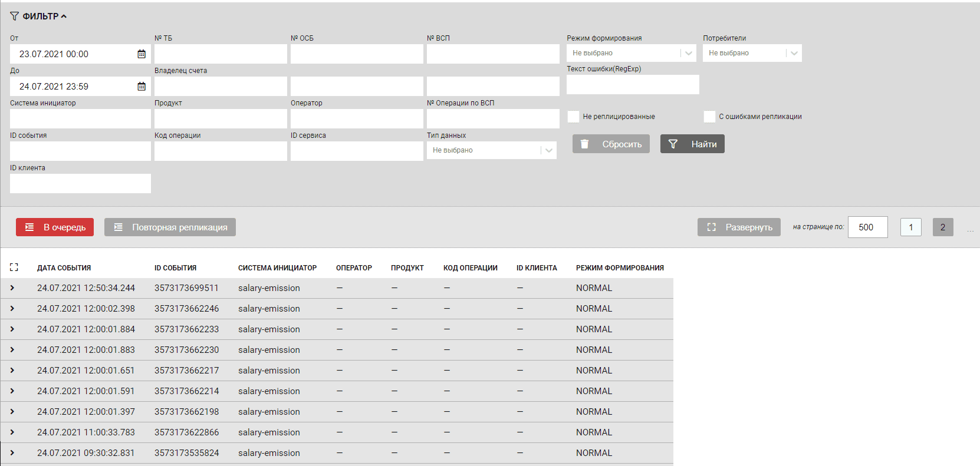Select page 1 in pagination
The height and width of the screenshot is (466, 980).
coord(910,227)
